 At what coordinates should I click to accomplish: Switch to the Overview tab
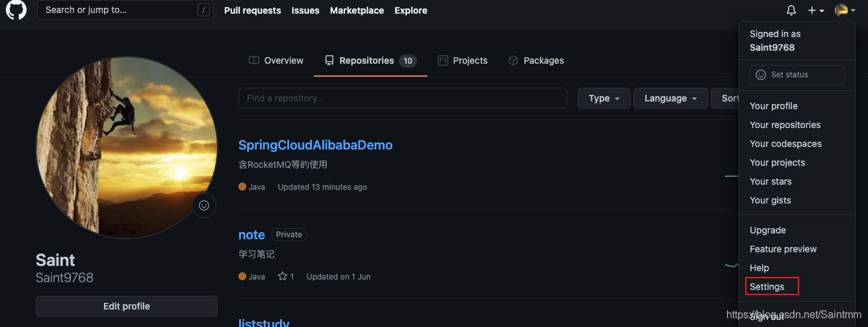(275, 60)
